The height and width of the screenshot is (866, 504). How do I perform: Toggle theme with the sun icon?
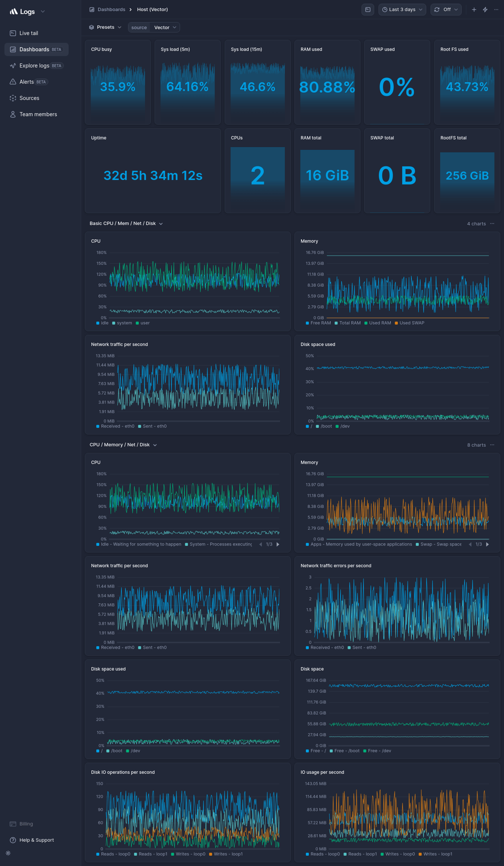8,853
